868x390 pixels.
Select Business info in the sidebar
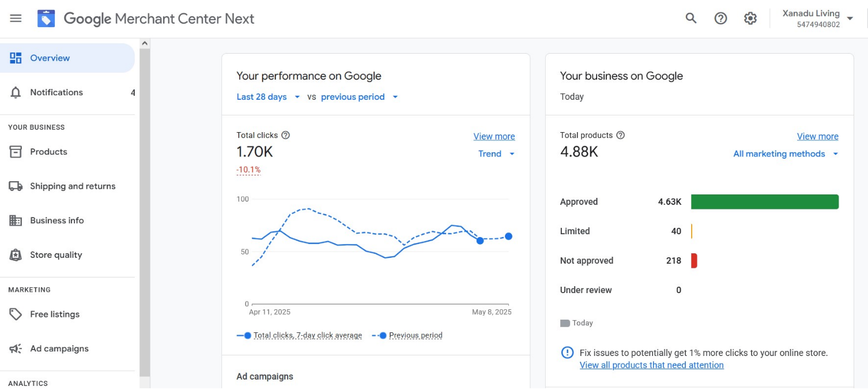(x=56, y=220)
